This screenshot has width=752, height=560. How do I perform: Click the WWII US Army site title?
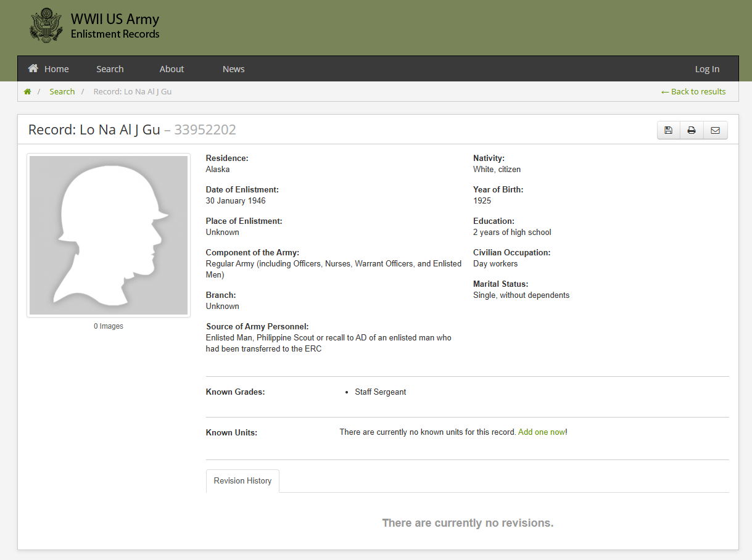[x=115, y=19]
